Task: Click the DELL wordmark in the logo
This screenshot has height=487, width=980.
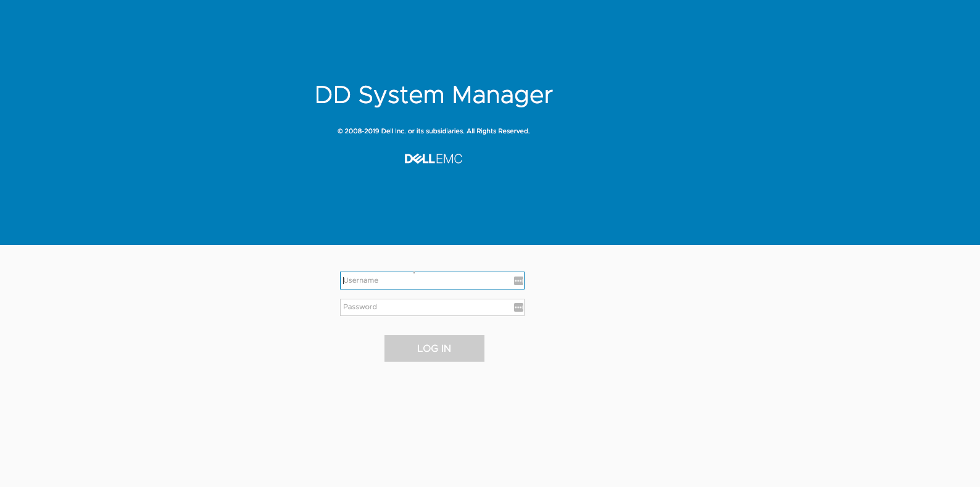Action: pyautogui.click(x=420, y=159)
